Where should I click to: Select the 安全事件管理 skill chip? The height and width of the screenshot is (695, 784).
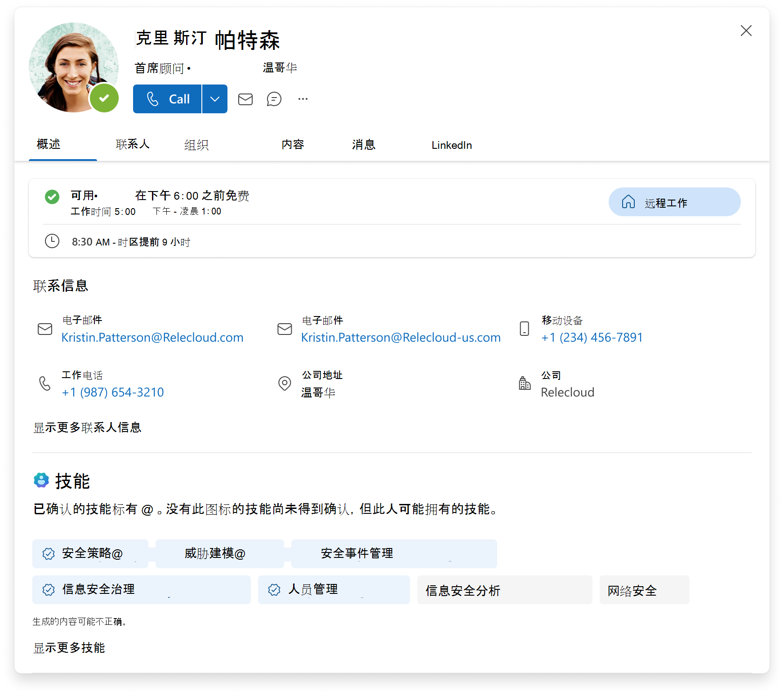point(394,553)
